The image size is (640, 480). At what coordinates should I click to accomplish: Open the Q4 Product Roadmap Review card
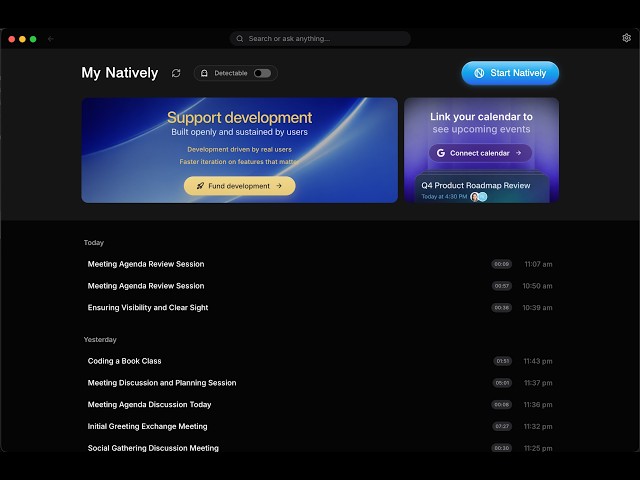[x=482, y=189]
